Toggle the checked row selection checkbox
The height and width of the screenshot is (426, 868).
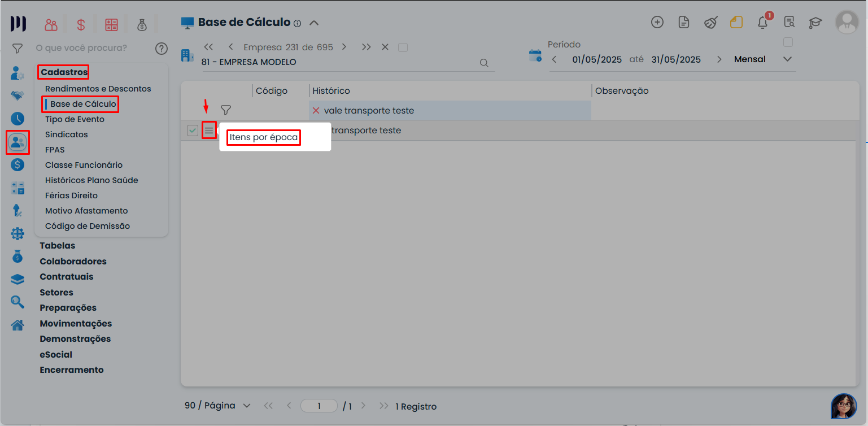click(x=193, y=131)
